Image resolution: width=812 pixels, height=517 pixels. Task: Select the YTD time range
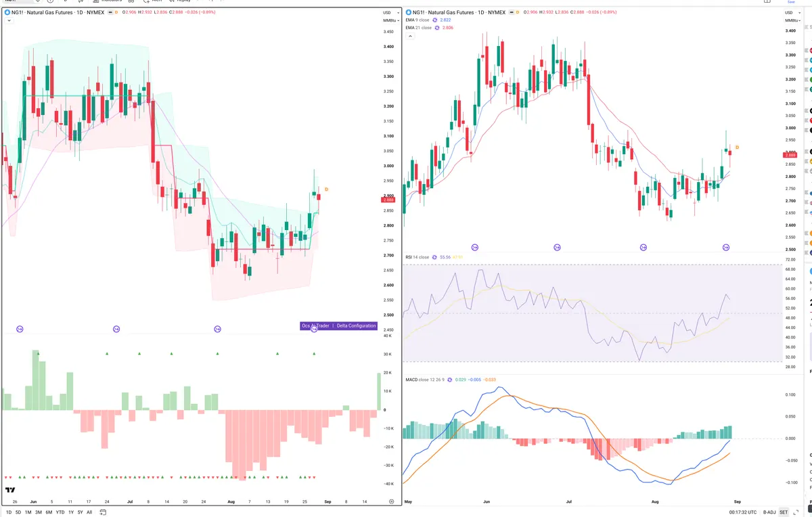click(x=60, y=512)
